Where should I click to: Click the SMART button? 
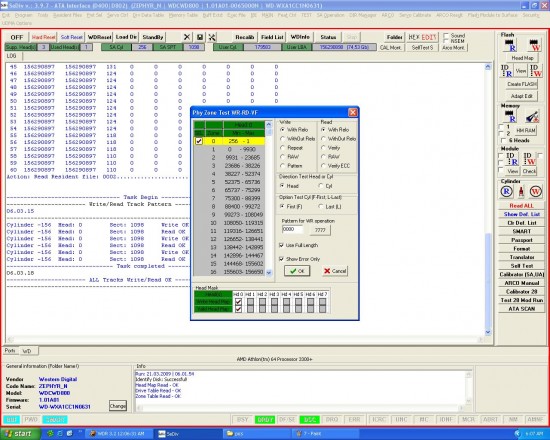pos(521,231)
